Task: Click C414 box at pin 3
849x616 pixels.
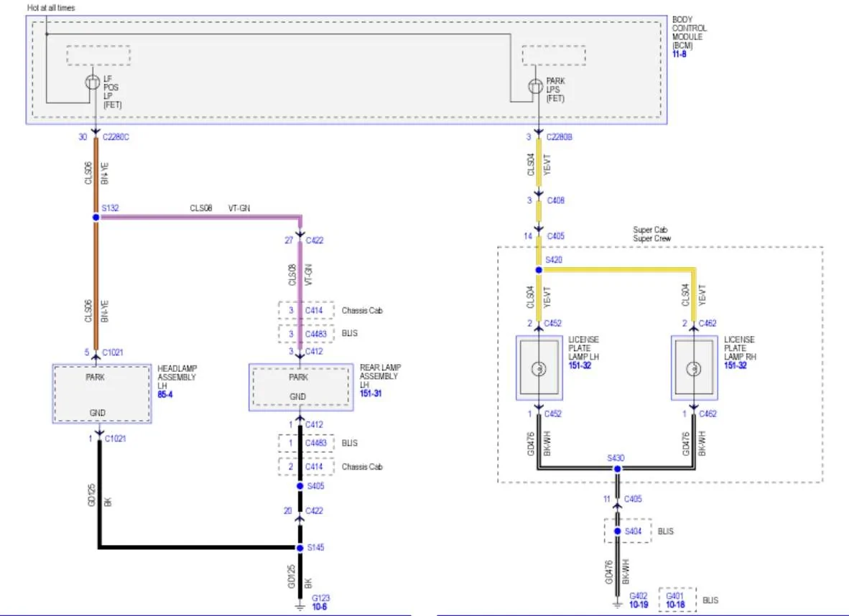Action: tap(306, 311)
